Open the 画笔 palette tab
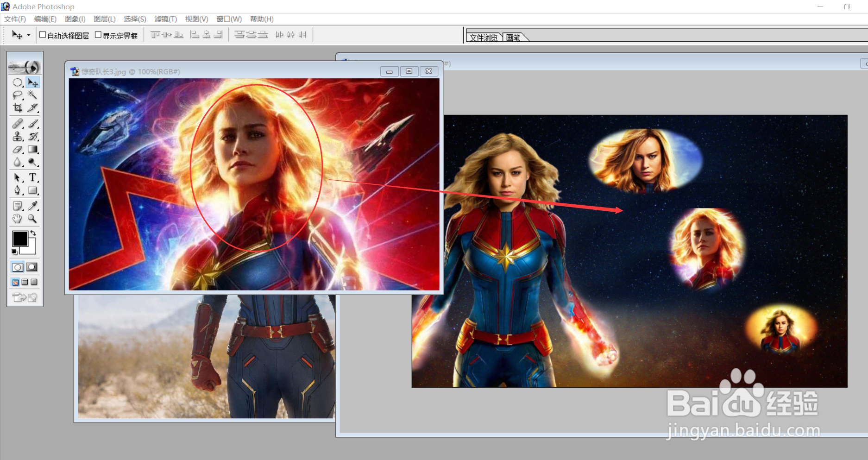The width and height of the screenshot is (868, 460). coord(513,38)
